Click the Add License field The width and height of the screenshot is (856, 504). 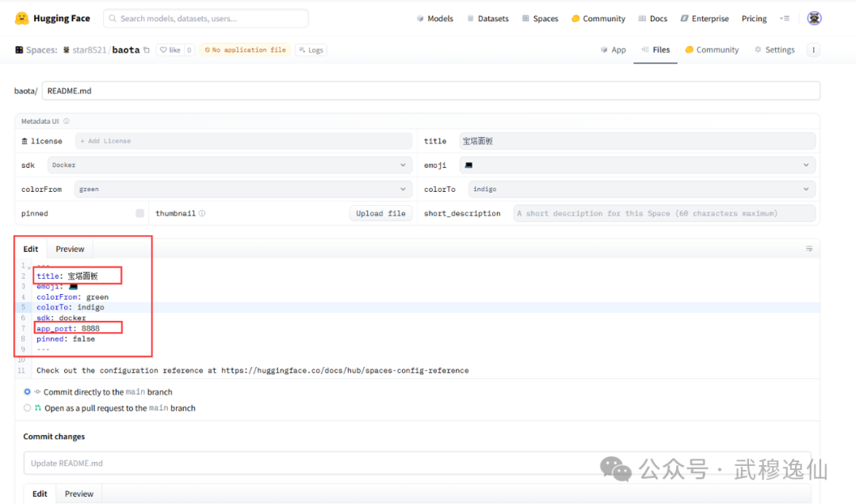click(243, 141)
